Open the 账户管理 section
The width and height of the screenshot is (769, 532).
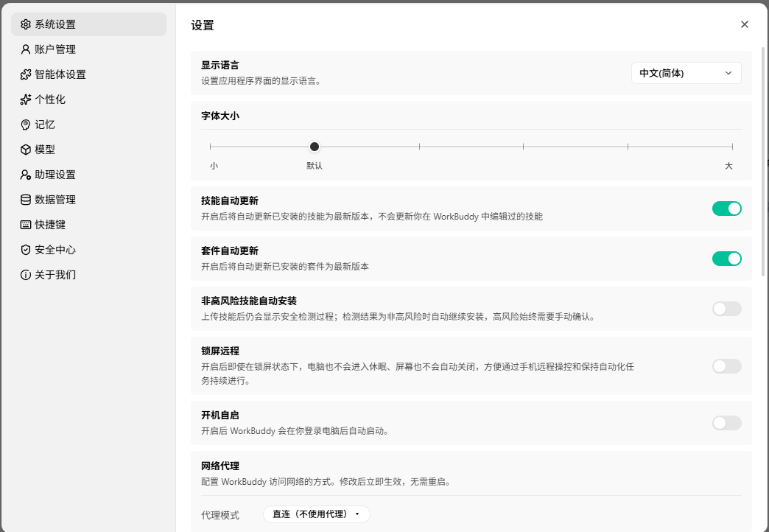pos(89,49)
